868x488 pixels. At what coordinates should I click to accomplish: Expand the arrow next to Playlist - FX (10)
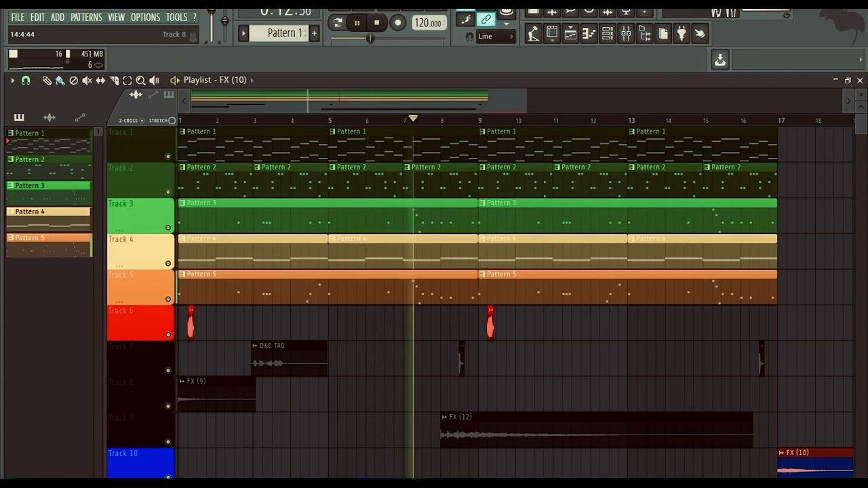point(252,80)
